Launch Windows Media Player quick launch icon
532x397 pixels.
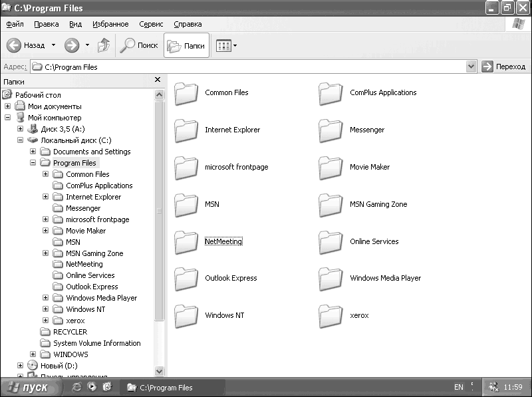[92, 387]
